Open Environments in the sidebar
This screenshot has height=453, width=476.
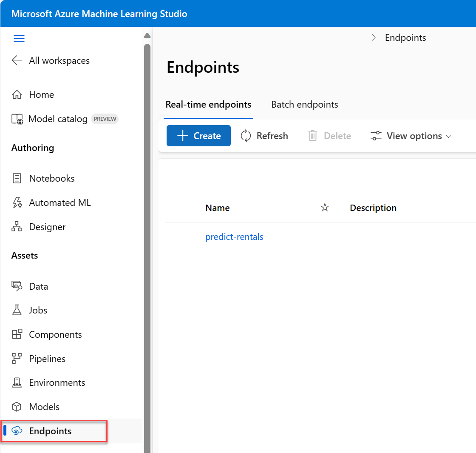click(x=57, y=382)
